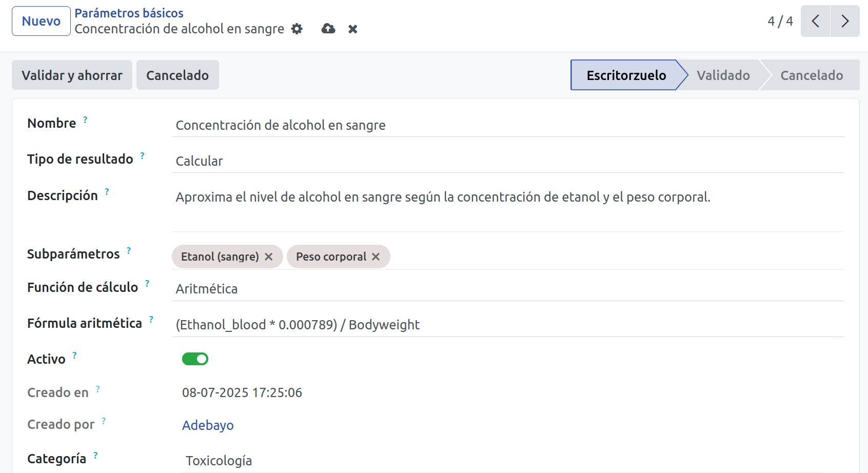This screenshot has height=473, width=868.
Task: Edit the Fórmula aritmética field
Action: 508,325
